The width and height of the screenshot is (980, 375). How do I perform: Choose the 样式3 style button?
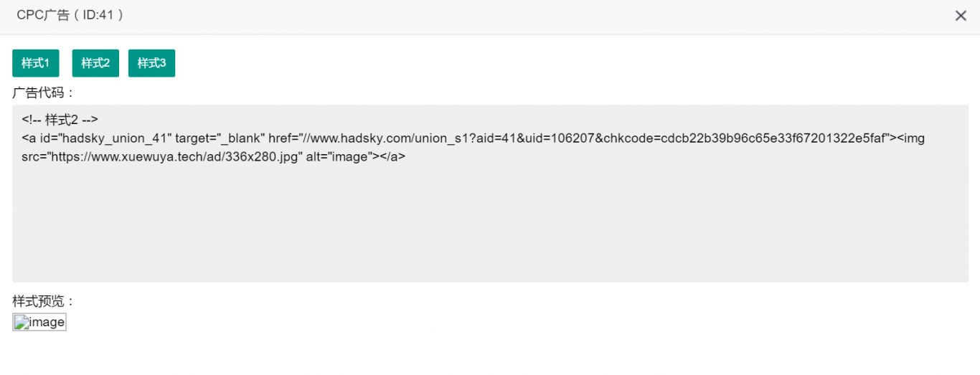click(151, 63)
